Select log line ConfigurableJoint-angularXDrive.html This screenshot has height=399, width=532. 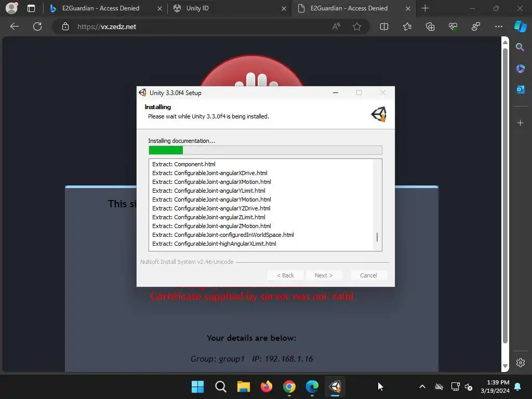(210, 173)
